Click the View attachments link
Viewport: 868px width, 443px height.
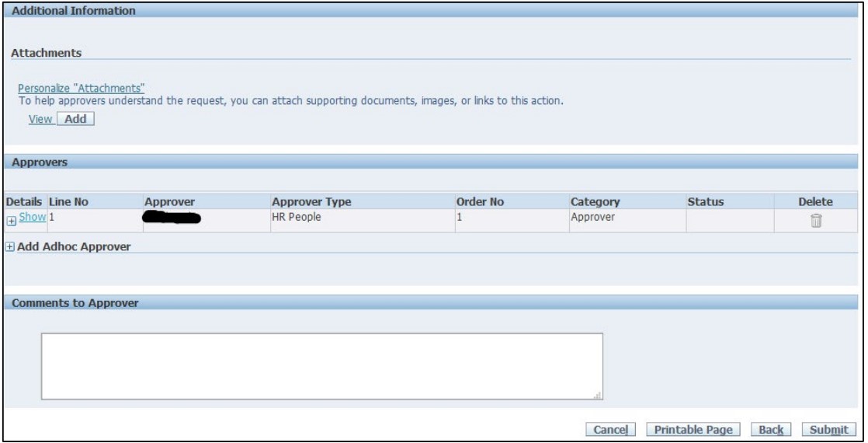click(x=38, y=118)
